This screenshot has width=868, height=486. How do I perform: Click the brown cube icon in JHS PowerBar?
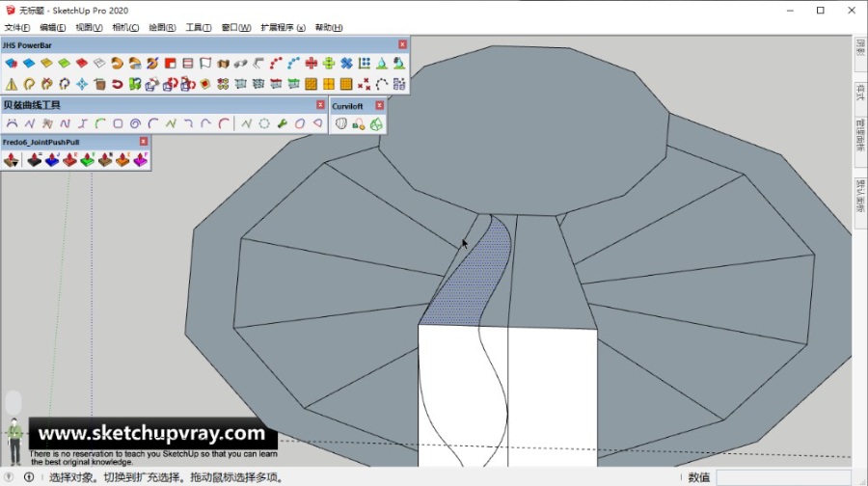99,84
